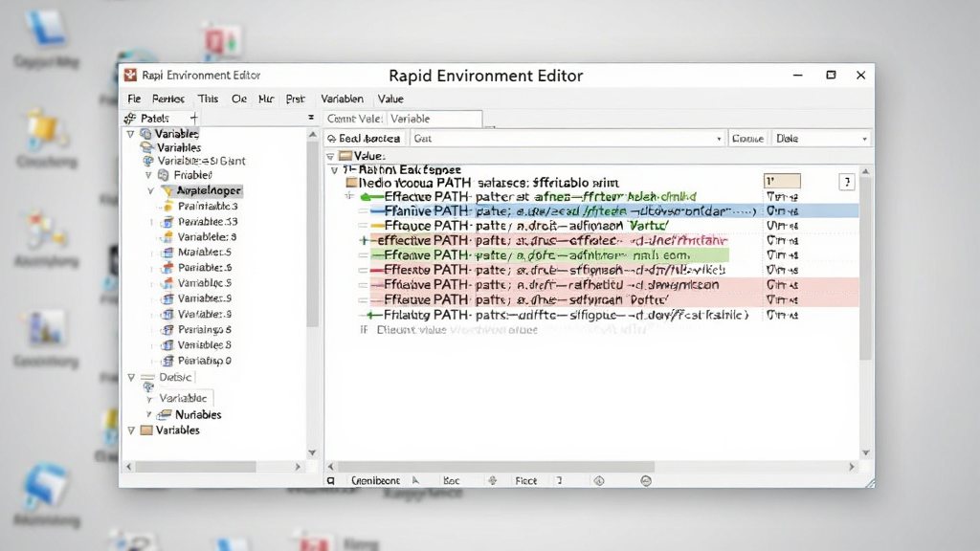
Task: Collapse the Detsic tree node
Action: coord(131,377)
